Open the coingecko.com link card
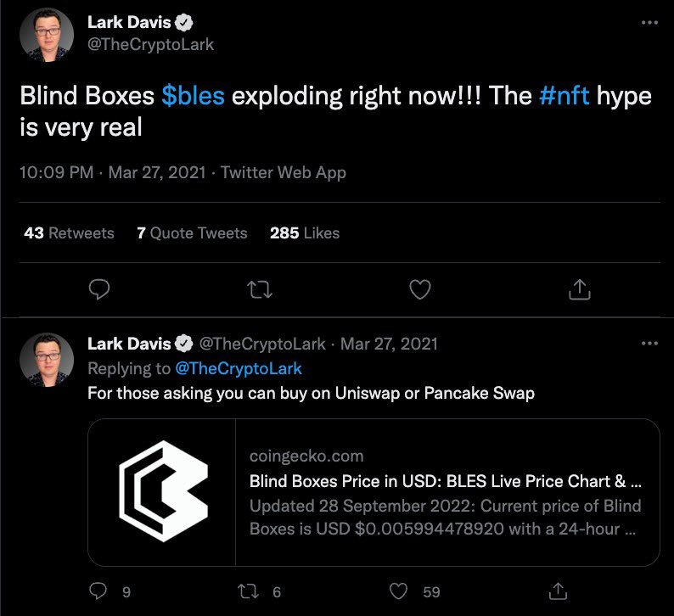The height and width of the screenshot is (616, 674). (446, 493)
